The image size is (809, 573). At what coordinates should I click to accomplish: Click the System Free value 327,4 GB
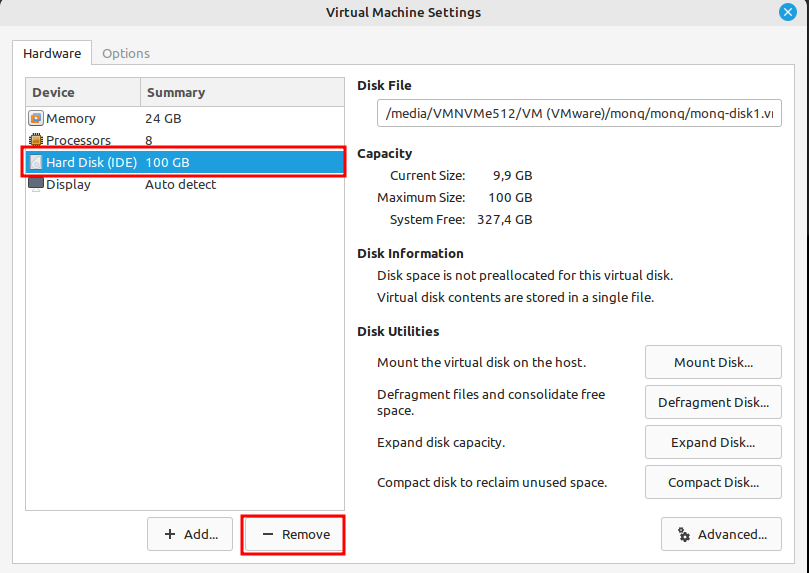coord(505,219)
